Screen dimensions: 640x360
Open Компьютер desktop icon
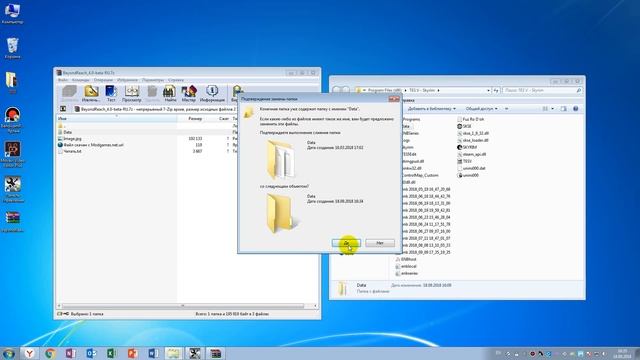tap(12, 13)
